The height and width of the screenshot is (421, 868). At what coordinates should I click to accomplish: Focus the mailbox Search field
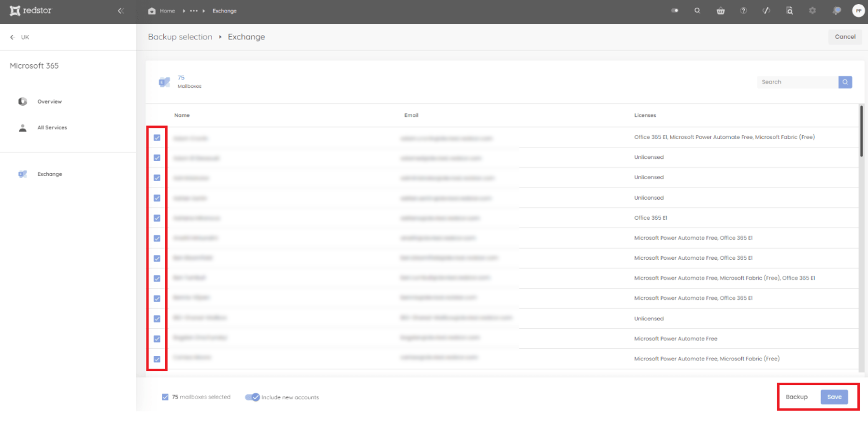[797, 82]
